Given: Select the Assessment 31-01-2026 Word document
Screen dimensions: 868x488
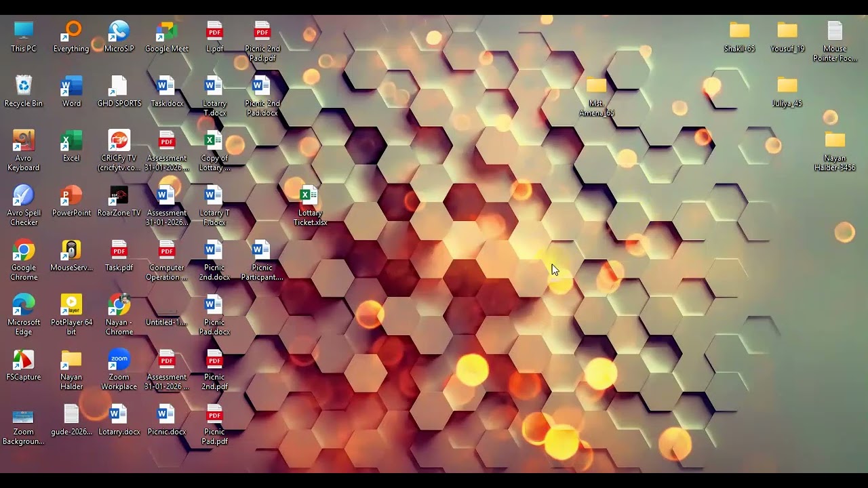Looking at the screenshot, I should click(x=167, y=205).
